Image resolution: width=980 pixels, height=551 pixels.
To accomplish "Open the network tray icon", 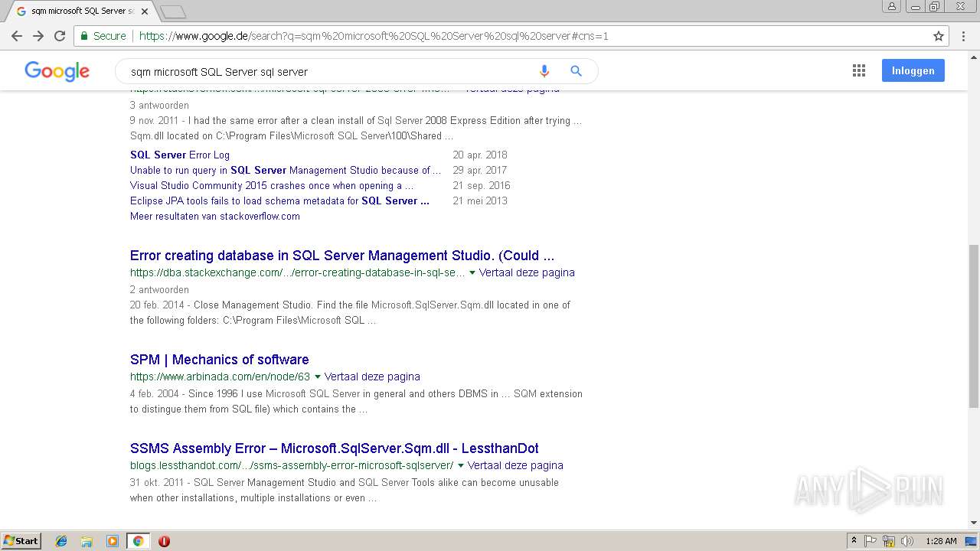I will (889, 541).
